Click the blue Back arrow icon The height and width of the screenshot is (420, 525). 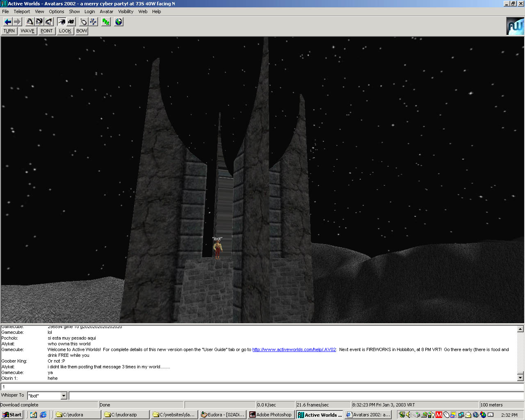7,22
